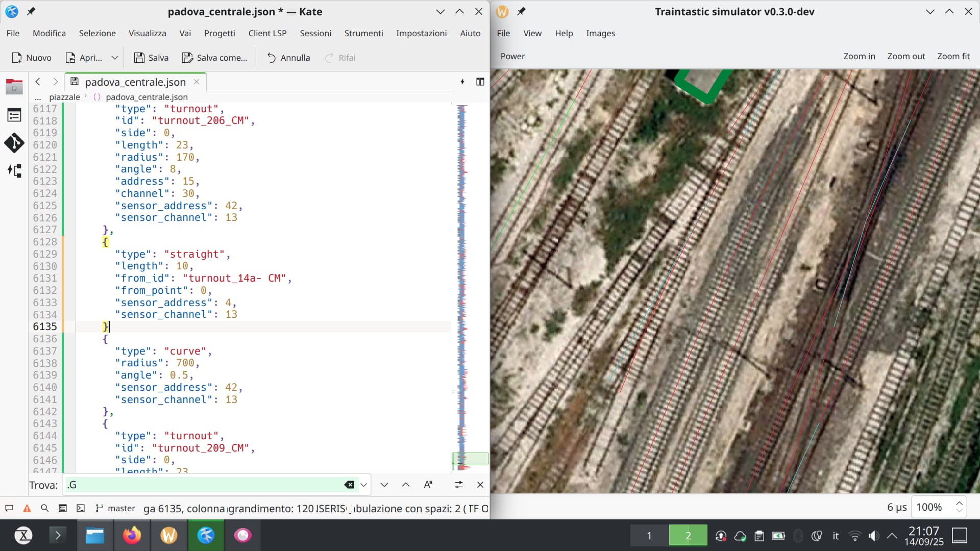Click the Annulla undo button
Image resolution: width=980 pixels, height=551 pixels.
[x=288, y=58]
